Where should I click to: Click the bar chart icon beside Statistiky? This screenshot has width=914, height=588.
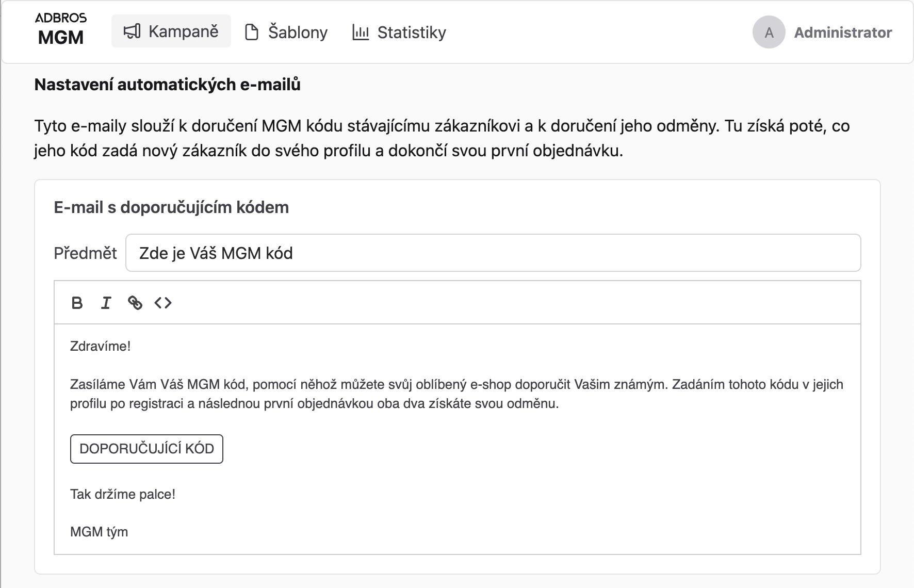(x=361, y=32)
